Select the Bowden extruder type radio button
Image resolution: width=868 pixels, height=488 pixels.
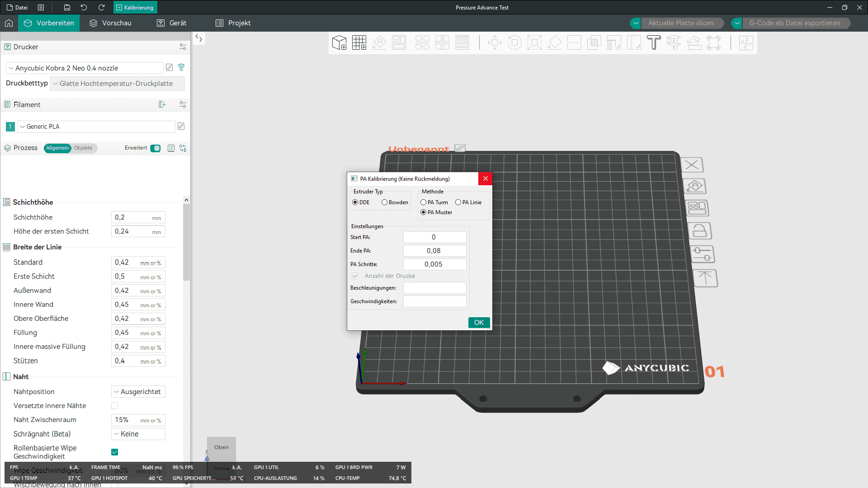tap(384, 202)
